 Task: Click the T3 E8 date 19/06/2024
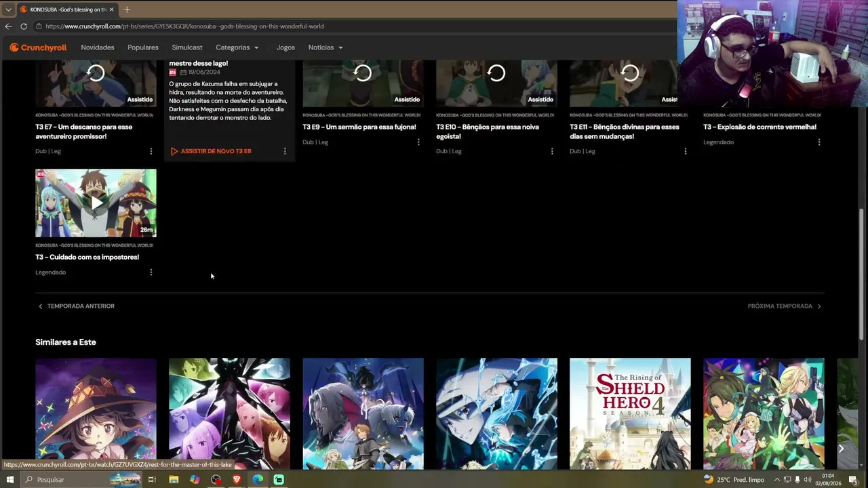pos(204,72)
